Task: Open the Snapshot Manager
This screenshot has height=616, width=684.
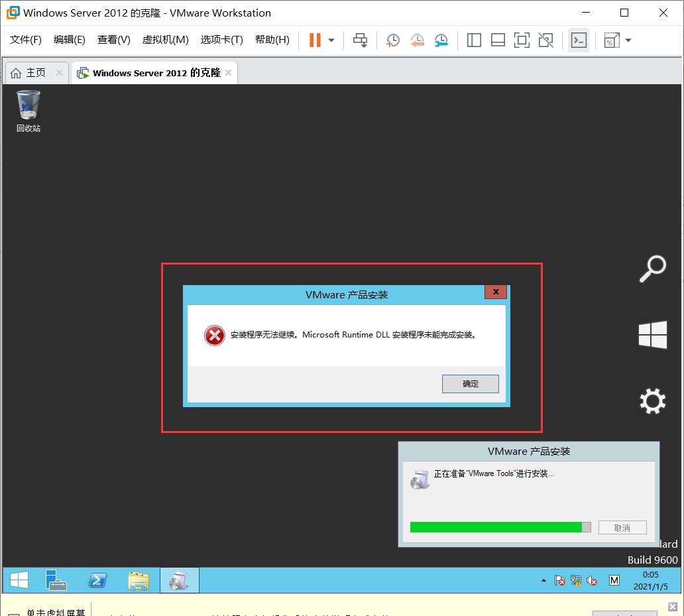Action: 441,40
